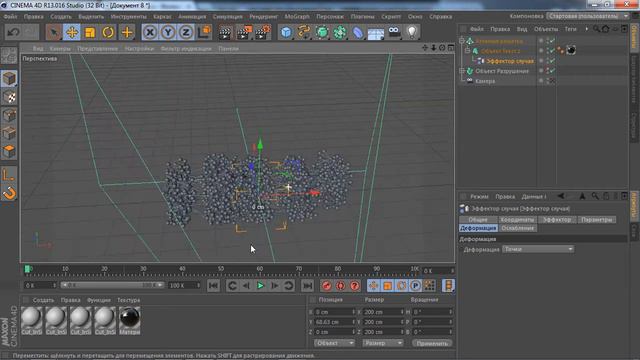The image size is (640, 360).
Task: Open the Object Manager search magnifier
Action: coord(596,29)
